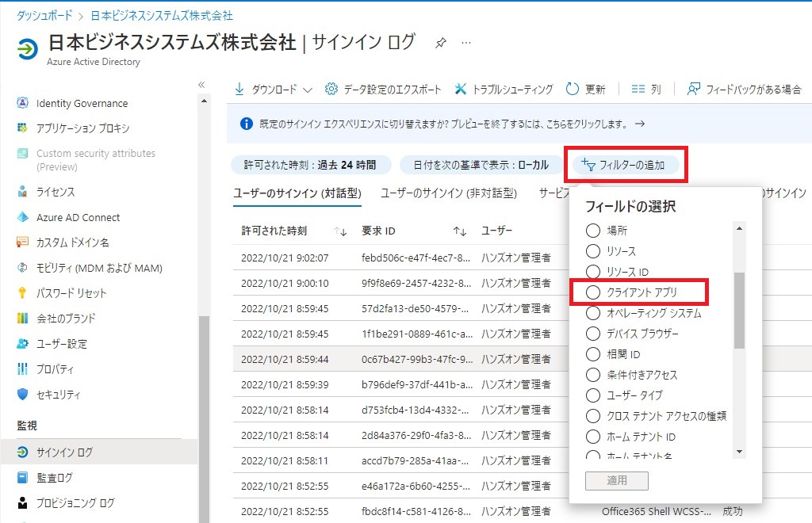This screenshot has width=812, height=523.
Task: Click the 列 columns icon
Action: pyautogui.click(x=638, y=89)
